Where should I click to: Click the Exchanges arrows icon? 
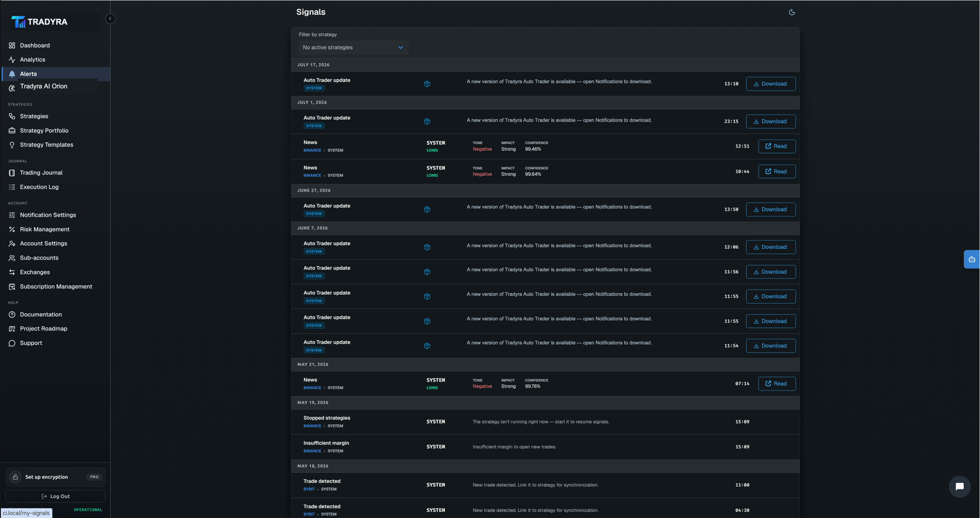(x=12, y=273)
